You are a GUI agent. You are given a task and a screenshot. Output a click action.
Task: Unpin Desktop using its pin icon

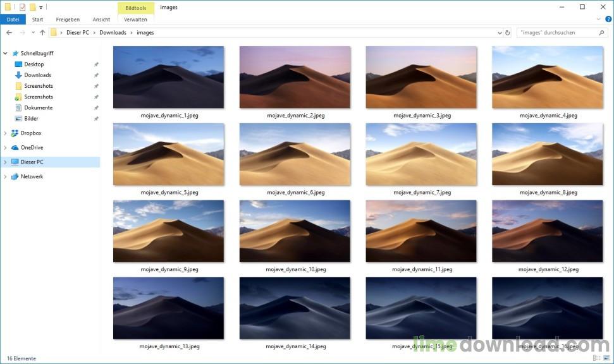point(96,64)
